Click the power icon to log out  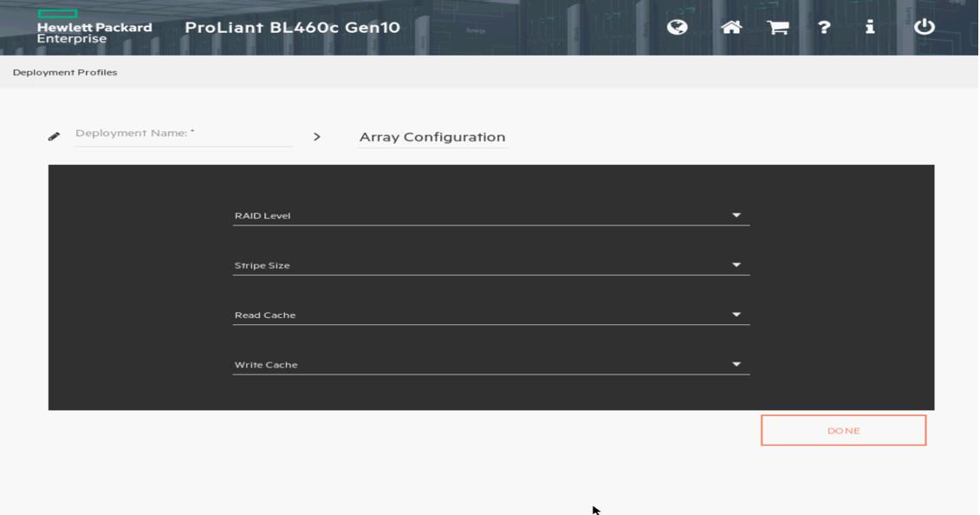click(925, 27)
